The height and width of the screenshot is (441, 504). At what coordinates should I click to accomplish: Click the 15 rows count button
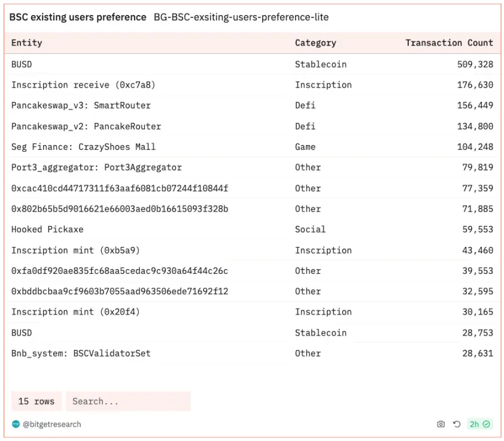tap(37, 401)
